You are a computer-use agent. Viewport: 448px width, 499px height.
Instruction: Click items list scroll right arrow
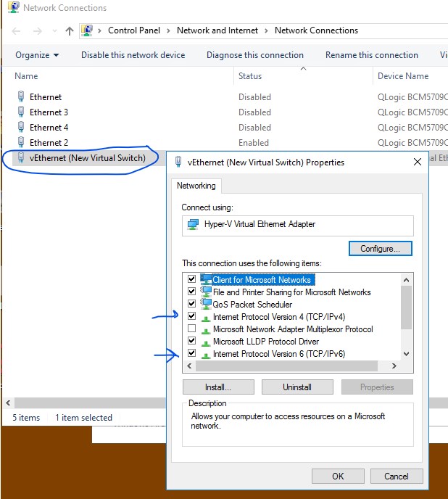pos(394,366)
